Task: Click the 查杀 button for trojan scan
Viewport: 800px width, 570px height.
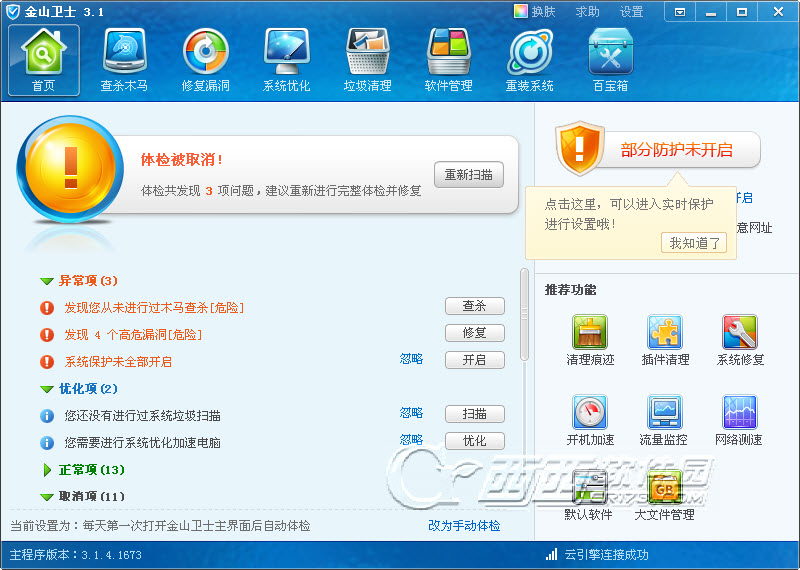Action: click(474, 306)
